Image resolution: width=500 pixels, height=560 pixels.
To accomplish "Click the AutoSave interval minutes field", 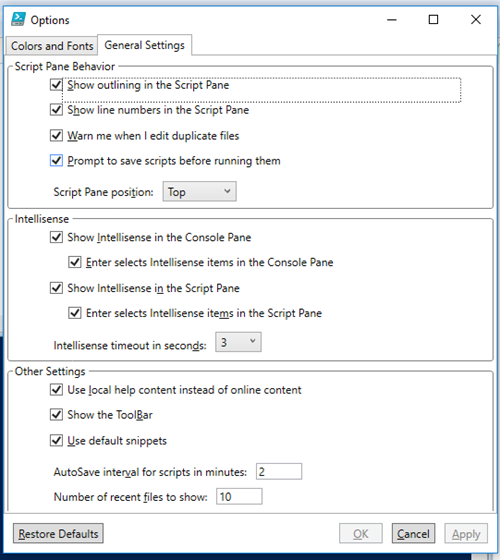I will (279, 472).
